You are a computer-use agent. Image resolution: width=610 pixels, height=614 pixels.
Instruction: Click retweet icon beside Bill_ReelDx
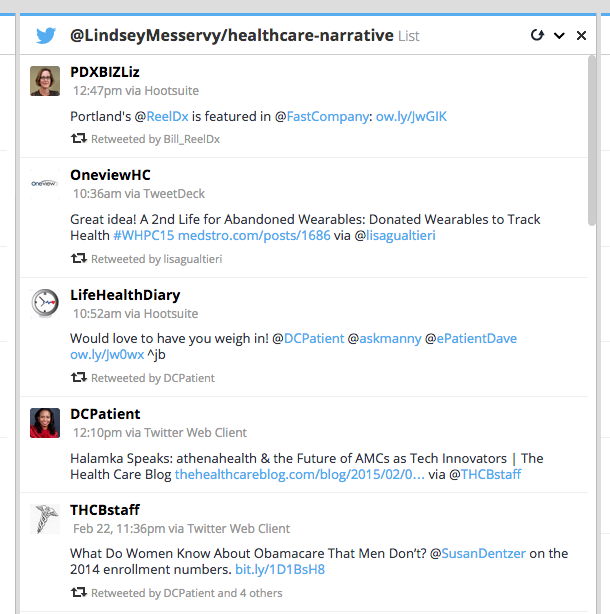[x=79, y=138]
